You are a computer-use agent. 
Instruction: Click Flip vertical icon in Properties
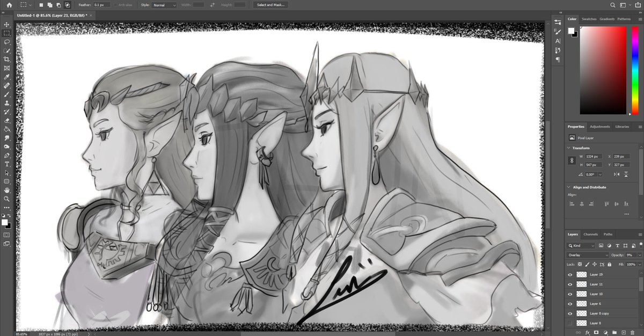pos(627,174)
